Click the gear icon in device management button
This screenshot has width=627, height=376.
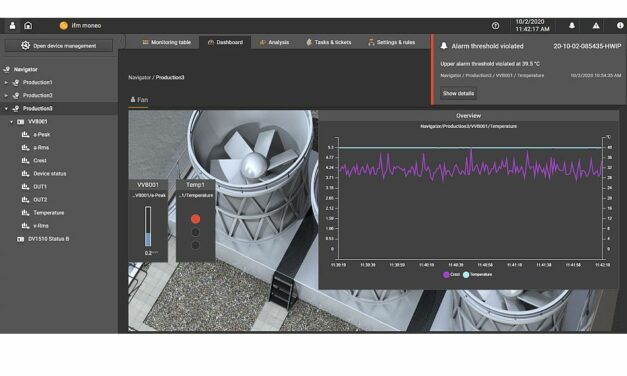(x=25, y=46)
